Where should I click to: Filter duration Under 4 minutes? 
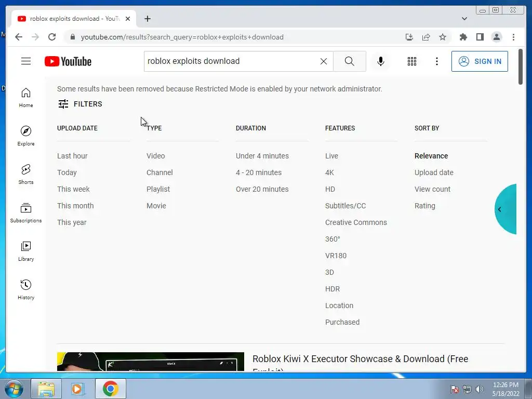[x=262, y=156]
